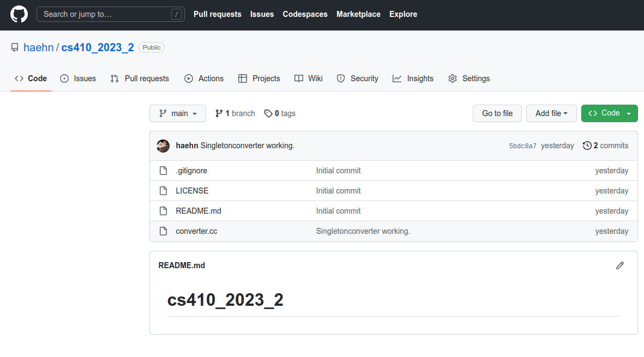This screenshot has width=644, height=357.
Task: View the 1 branch link
Action: [x=236, y=113]
